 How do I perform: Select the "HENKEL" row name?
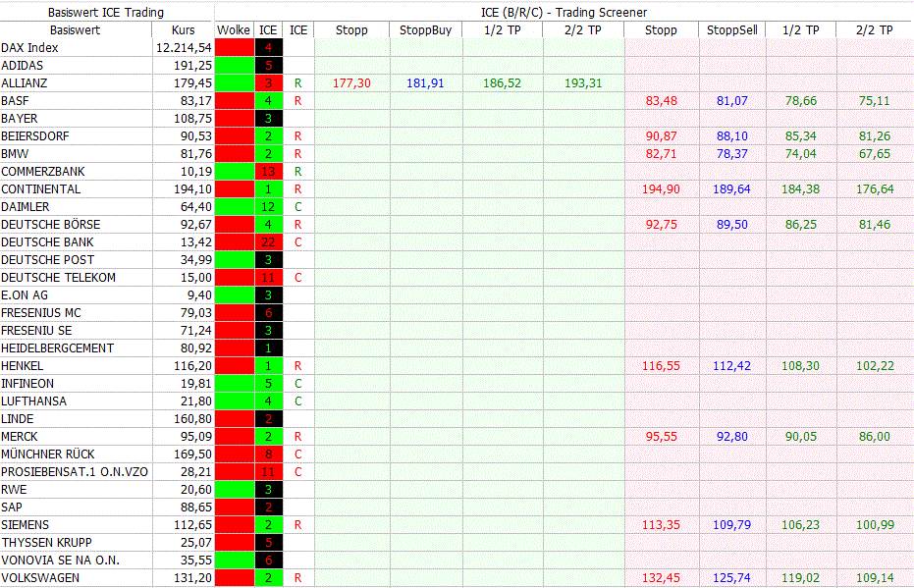click(23, 366)
